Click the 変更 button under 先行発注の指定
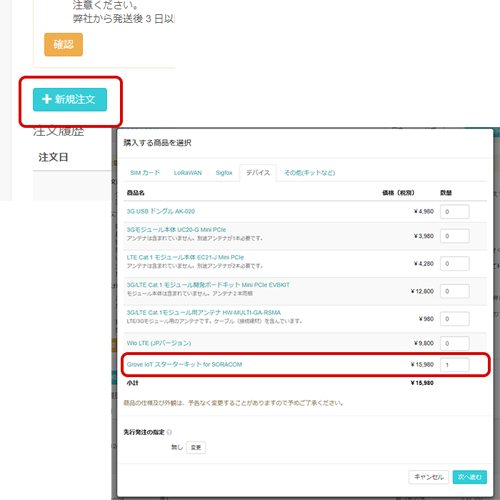This screenshot has height=500, width=500. [196, 447]
